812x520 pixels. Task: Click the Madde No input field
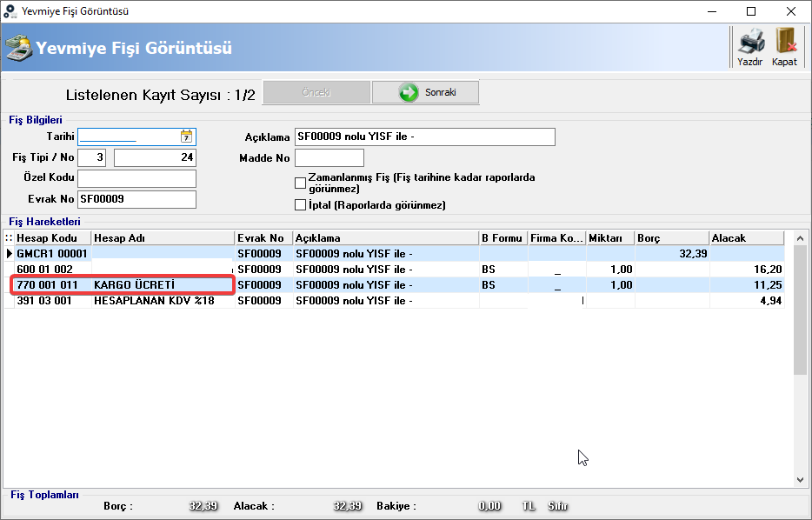click(x=329, y=158)
